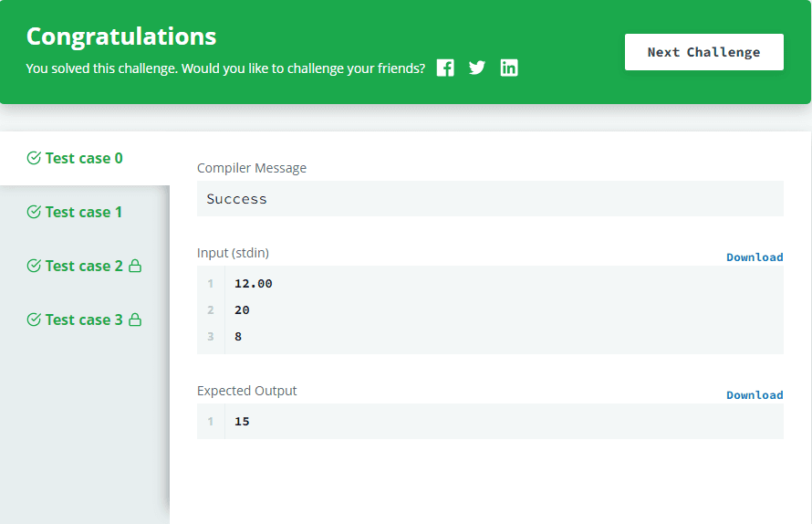This screenshot has height=524, width=812.
Task: Click the 12.00 line in stdin input
Action: (254, 284)
